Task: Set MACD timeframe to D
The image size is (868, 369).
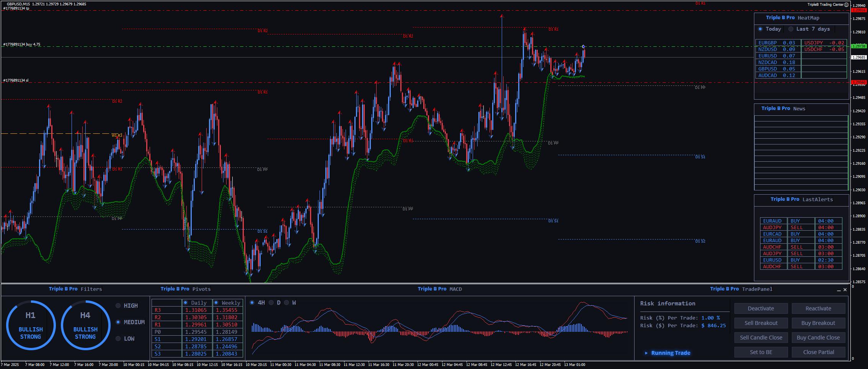Action: point(271,303)
